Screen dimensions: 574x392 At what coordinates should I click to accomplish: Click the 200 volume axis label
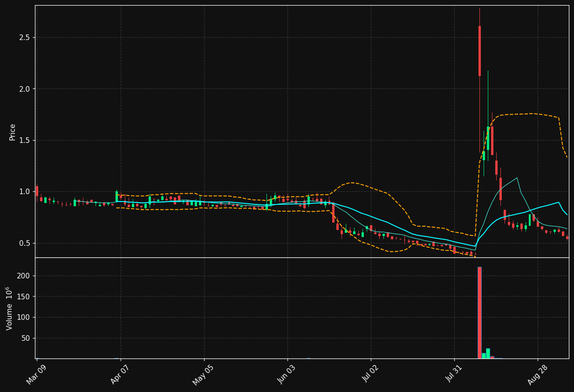24,276
